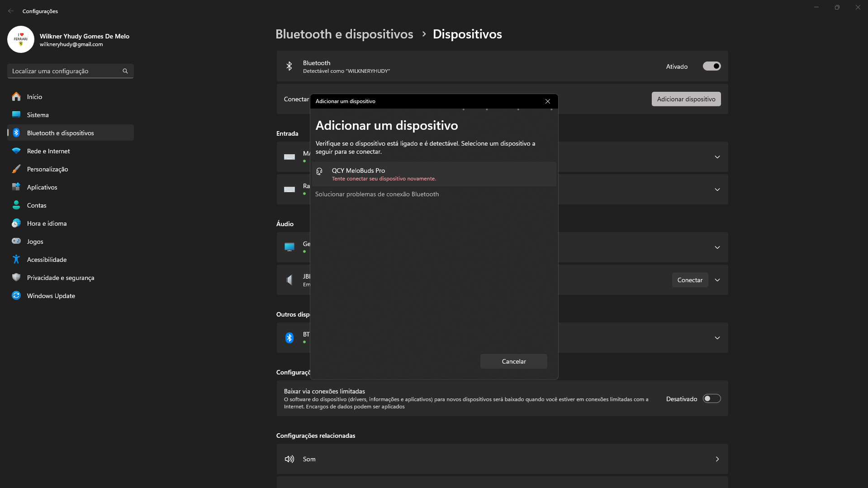The image size is (868, 488).
Task: Click the Rede e Internet wifi icon
Action: (16, 151)
